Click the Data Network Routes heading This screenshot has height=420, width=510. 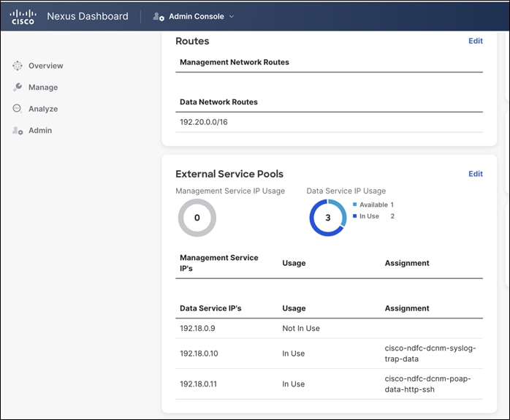pyautogui.click(x=218, y=102)
